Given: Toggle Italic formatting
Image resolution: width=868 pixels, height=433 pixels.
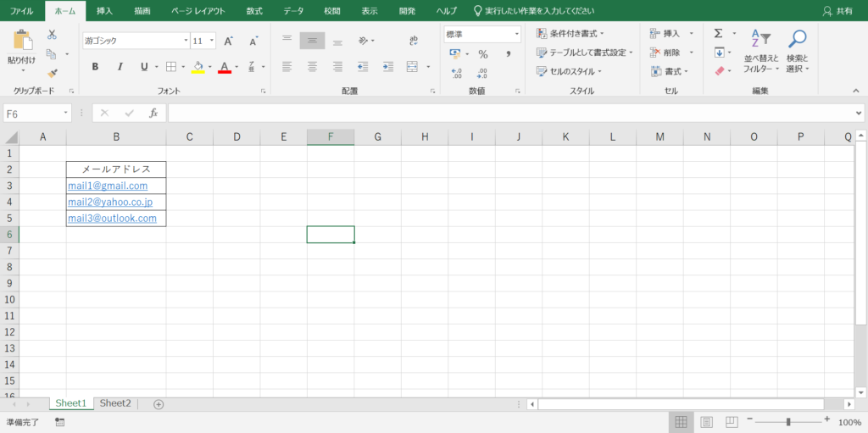Looking at the screenshot, I should pos(120,67).
